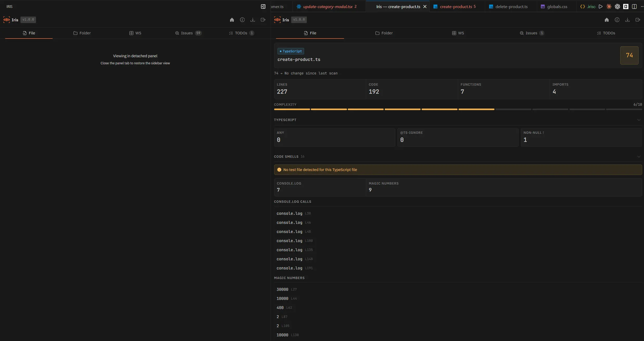Click the split editor icon
This screenshot has width=644, height=341.
pos(634,7)
